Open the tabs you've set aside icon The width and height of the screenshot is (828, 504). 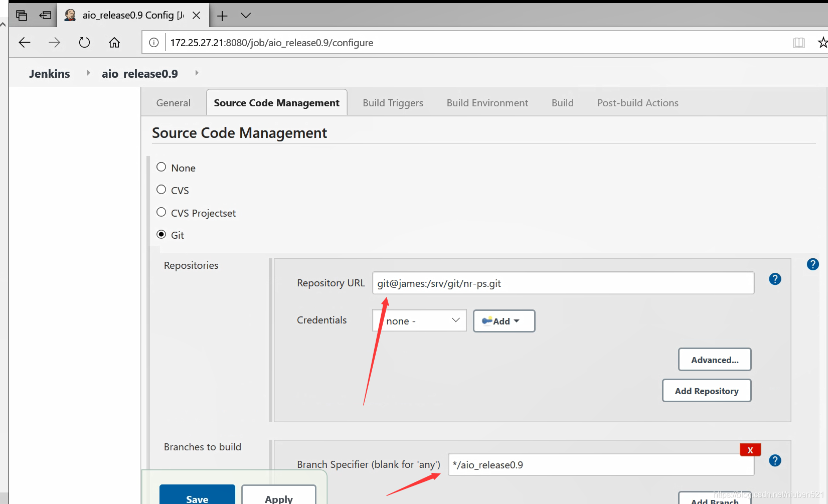(22, 16)
